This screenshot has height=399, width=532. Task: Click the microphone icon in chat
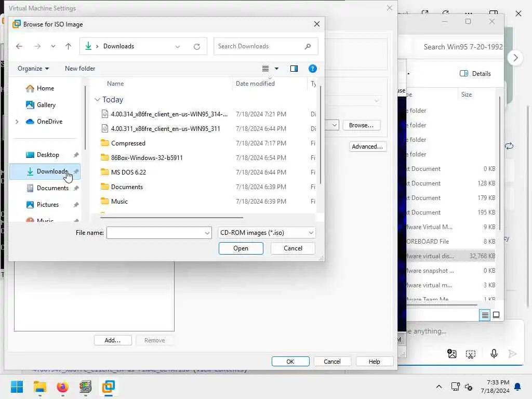(494, 354)
